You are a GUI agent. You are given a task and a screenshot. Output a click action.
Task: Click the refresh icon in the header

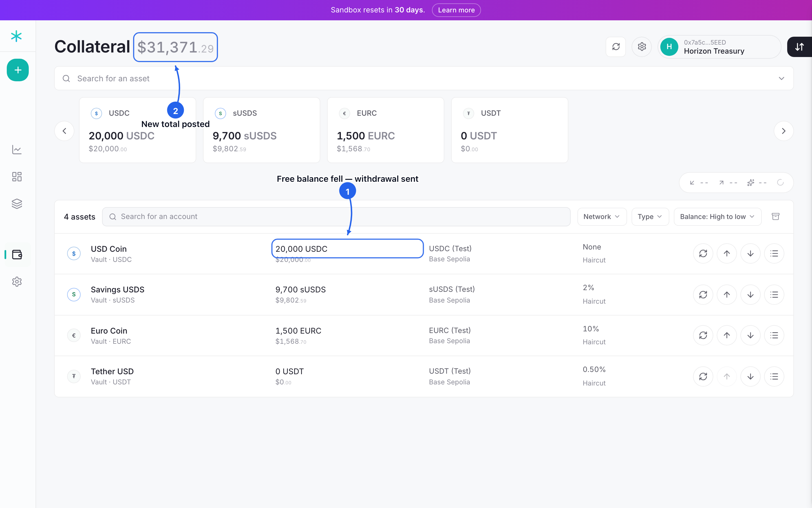[x=616, y=47]
